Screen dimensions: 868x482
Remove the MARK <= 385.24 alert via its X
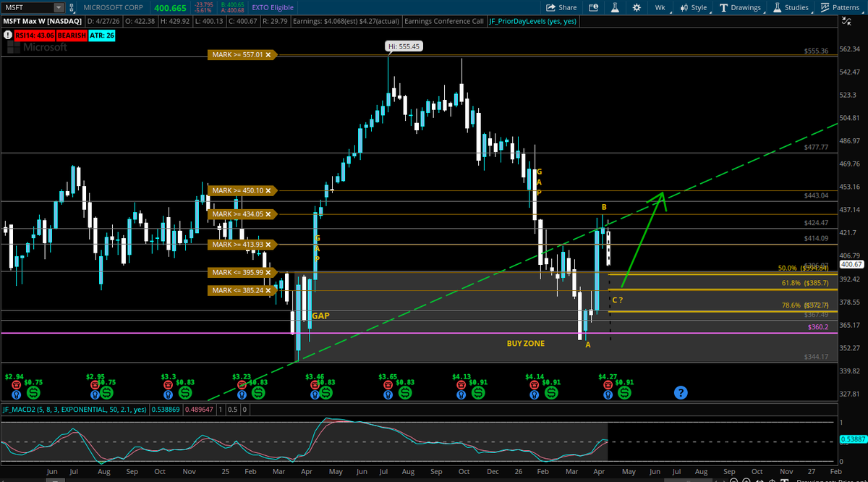coord(269,290)
